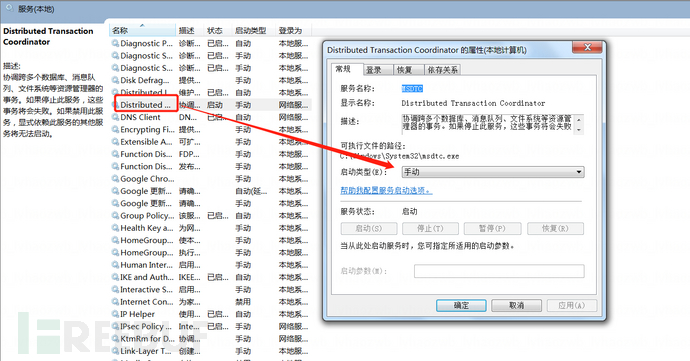Screen dimensions: 690x361
Task: Select the Internet Con... service row
Action: pyautogui.click(x=211, y=302)
